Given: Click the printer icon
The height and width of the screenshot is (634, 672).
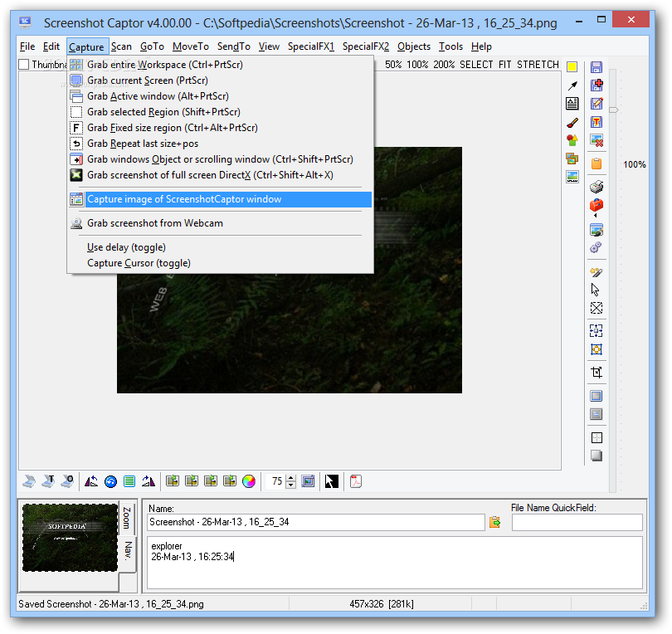Looking at the screenshot, I should coord(597,187).
